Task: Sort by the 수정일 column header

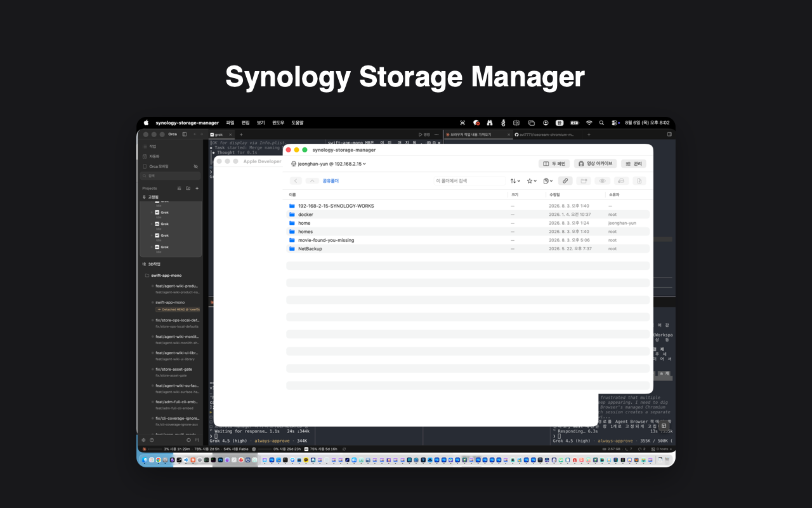Action: point(554,195)
